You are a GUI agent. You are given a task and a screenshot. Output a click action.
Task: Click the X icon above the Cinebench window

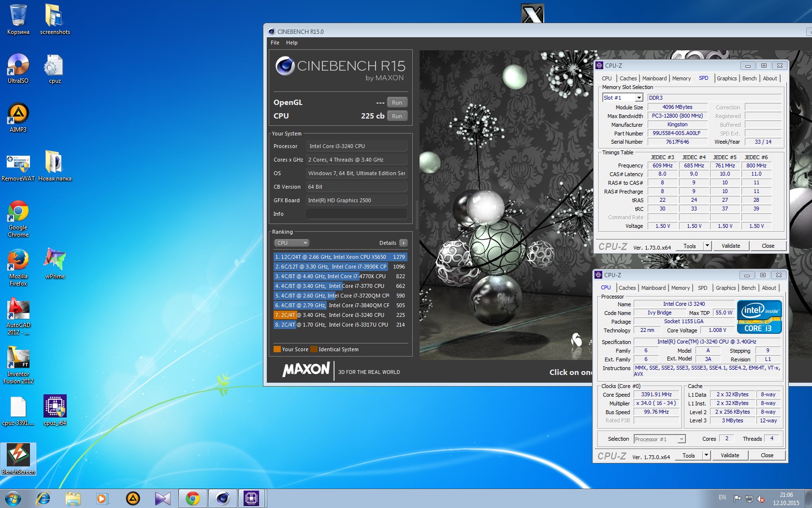[533, 13]
